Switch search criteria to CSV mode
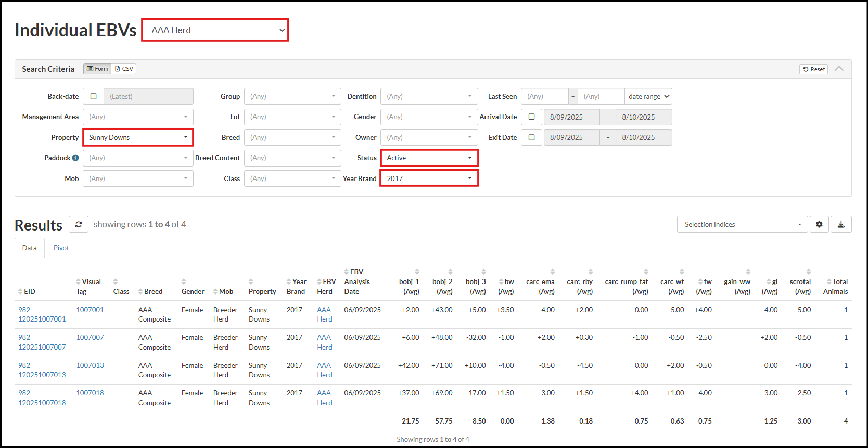 point(124,69)
